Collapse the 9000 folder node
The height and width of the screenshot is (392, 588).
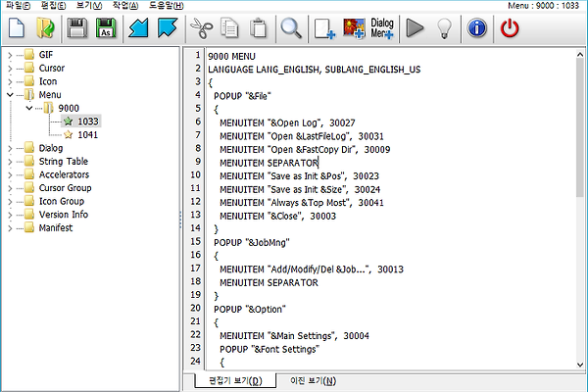tap(32, 108)
